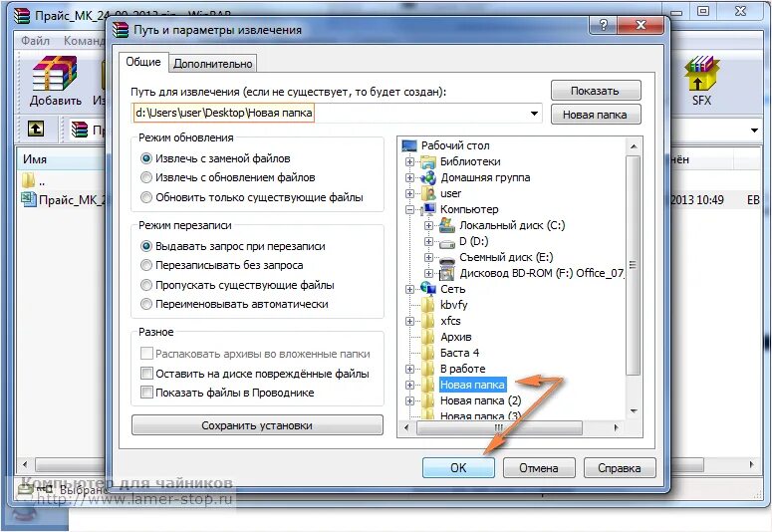The width and height of the screenshot is (772, 532).
Task: Click the folder tree vertical scrollbar thumb
Action: pos(634,265)
